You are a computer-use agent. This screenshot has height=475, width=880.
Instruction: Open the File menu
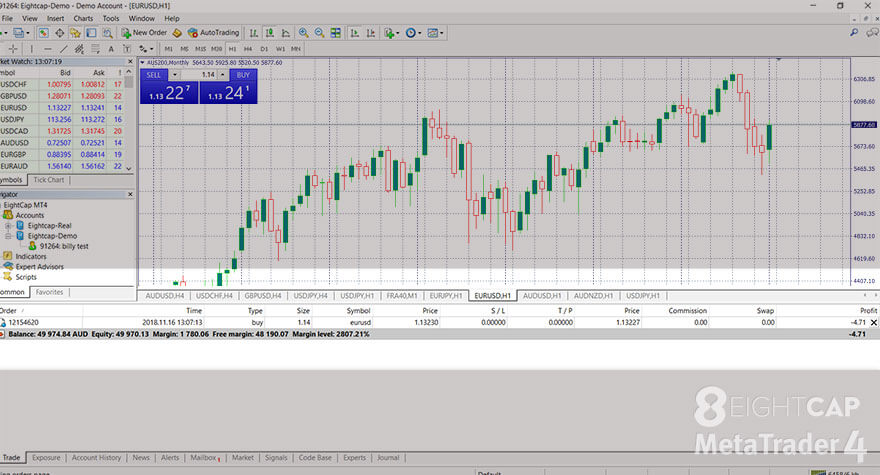7,19
